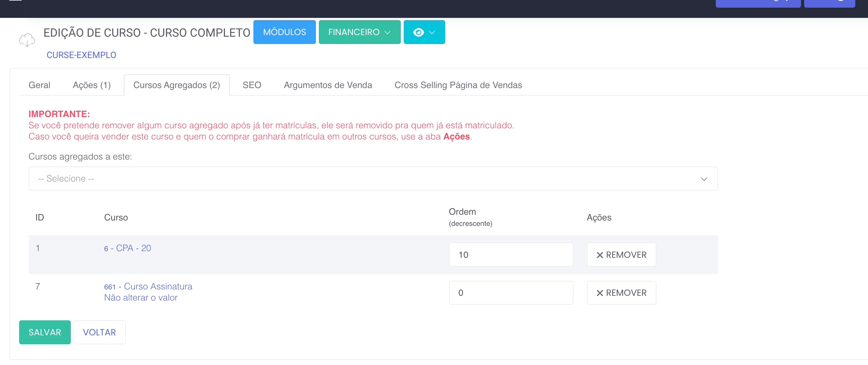868x365 pixels.
Task: Go to the SEO tab
Action: [x=252, y=85]
